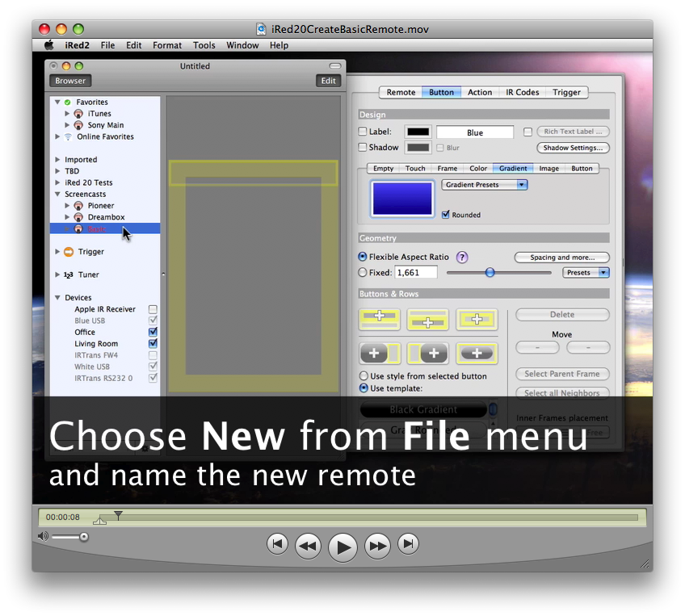Click the green Favorites status icon
Screen dimensions: 685x616
click(x=67, y=103)
